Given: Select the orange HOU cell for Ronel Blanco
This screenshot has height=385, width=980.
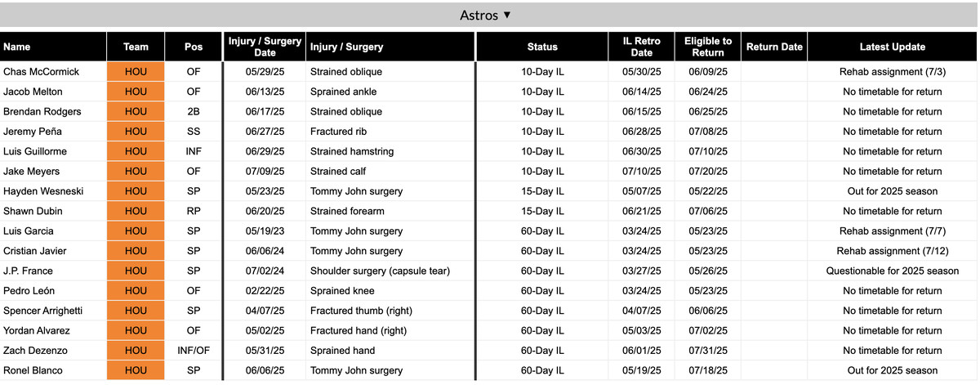Looking at the screenshot, I should tap(136, 370).
